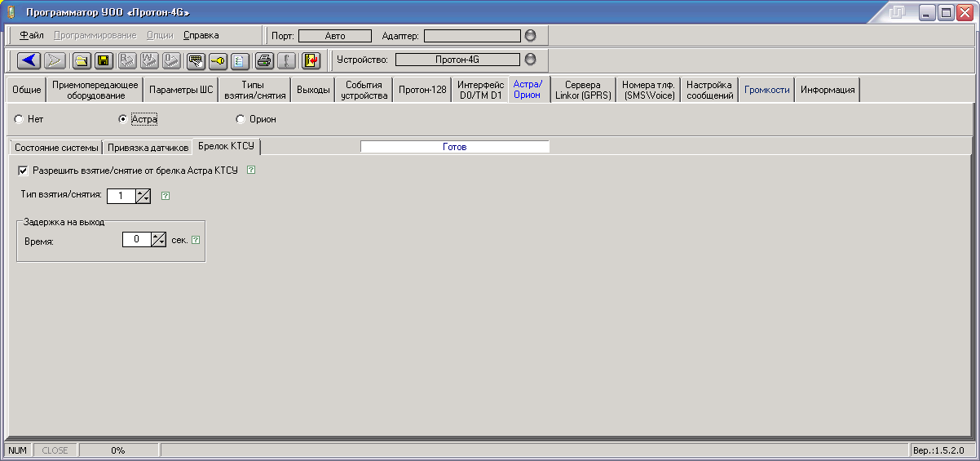Image resolution: width=980 pixels, height=461 pixels.
Task: Click the read-from-device chip icon (R)
Action: click(x=127, y=60)
